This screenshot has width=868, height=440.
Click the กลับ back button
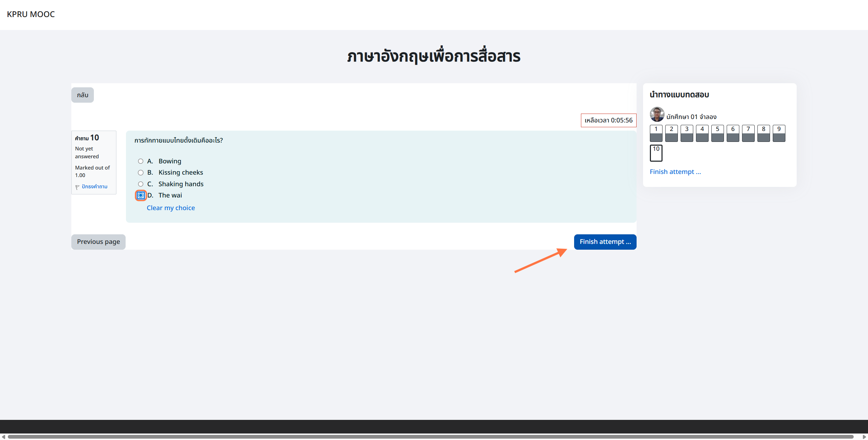coord(83,95)
